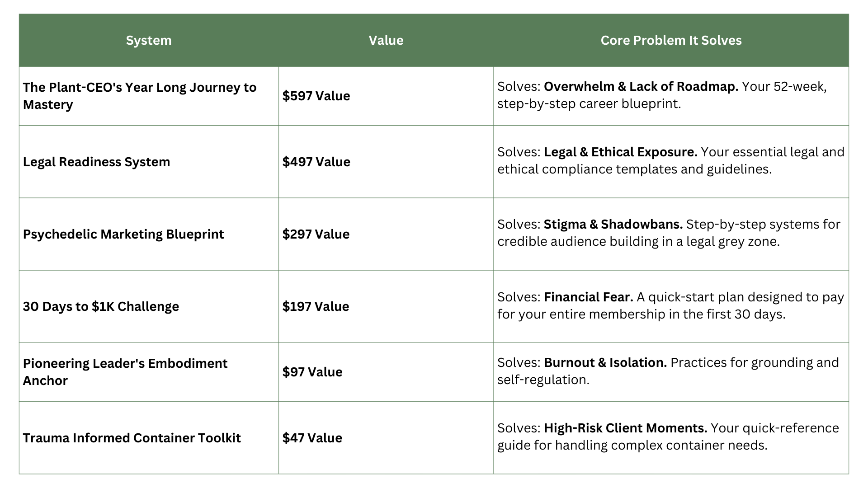Click the Pioneering Leader's Embodiment Anchor cell

coord(125,372)
